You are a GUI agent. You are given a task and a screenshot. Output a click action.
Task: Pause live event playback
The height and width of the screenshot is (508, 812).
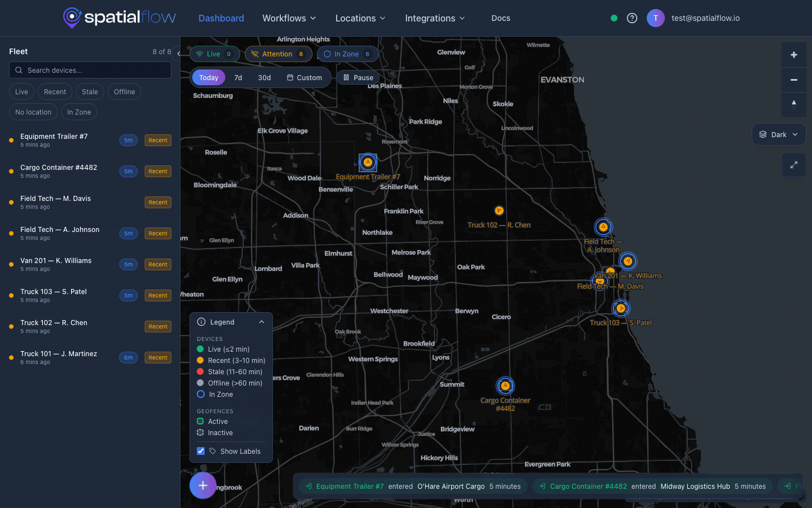(x=358, y=77)
